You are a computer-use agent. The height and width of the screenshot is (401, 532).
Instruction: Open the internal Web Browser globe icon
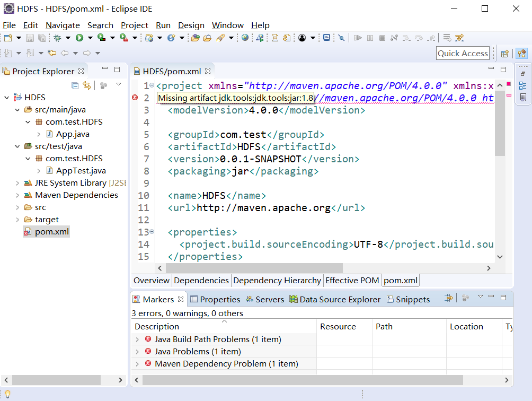(246, 38)
